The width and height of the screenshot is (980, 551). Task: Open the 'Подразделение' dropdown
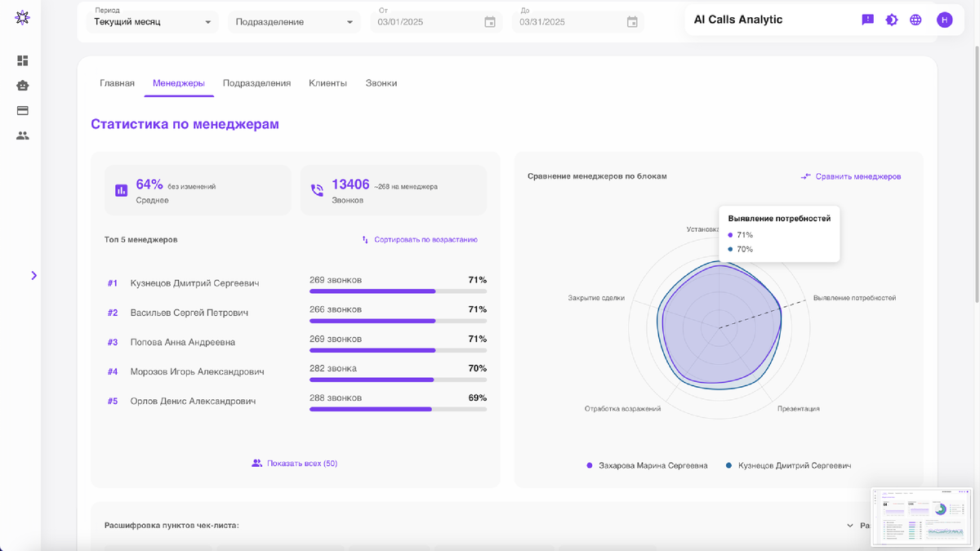point(295,22)
